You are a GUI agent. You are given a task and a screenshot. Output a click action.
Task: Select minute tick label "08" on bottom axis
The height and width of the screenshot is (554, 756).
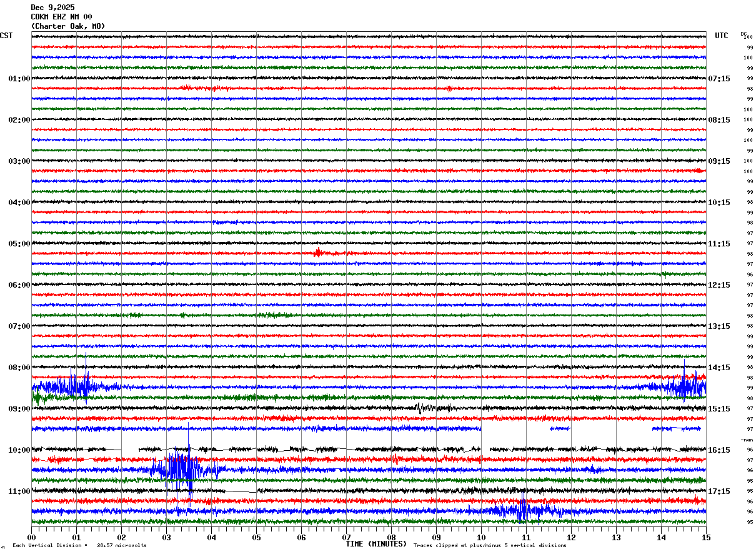coord(391,537)
